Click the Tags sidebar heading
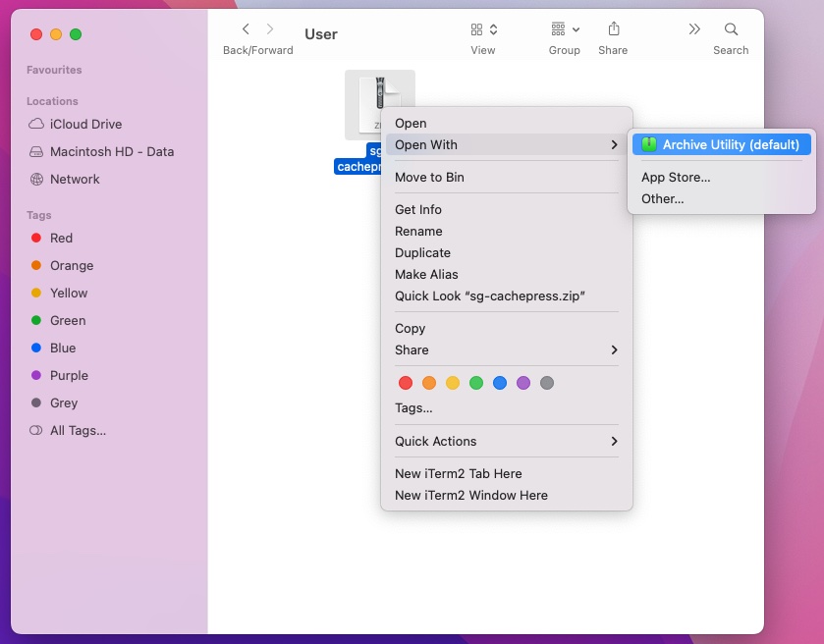The height and width of the screenshot is (644, 824). point(39,215)
